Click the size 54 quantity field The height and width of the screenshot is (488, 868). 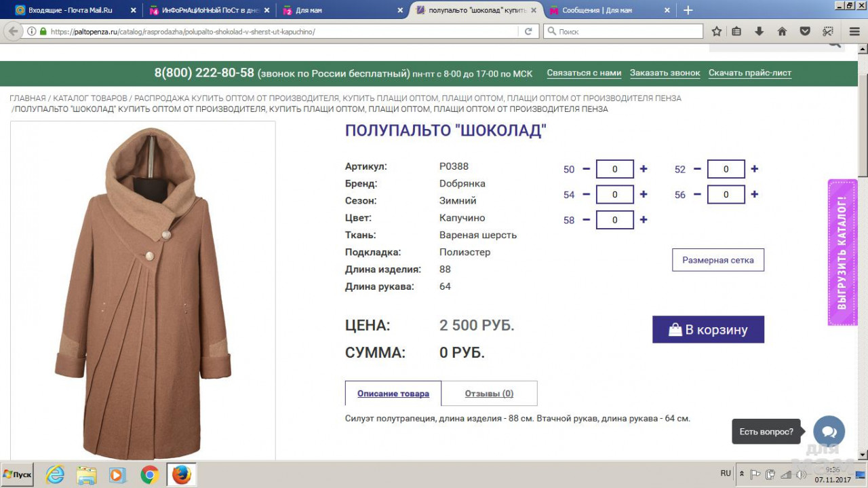[614, 195]
